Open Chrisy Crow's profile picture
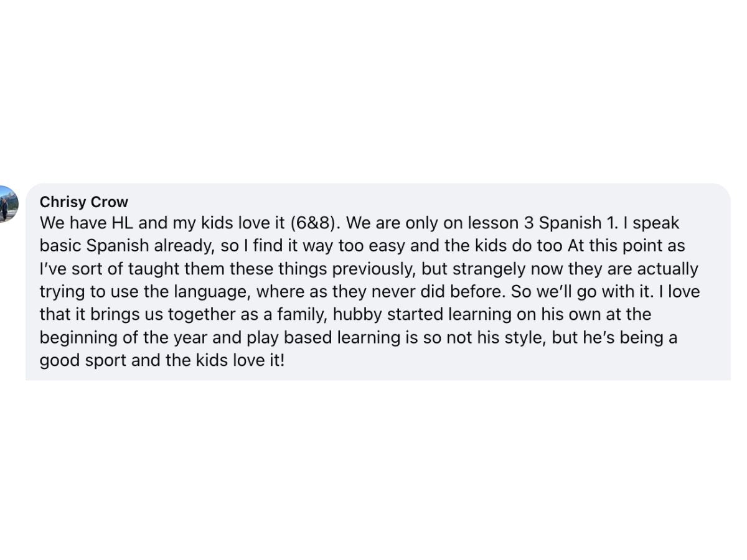The height and width of the screenshot is (560, 747). [x=7, y=203]
